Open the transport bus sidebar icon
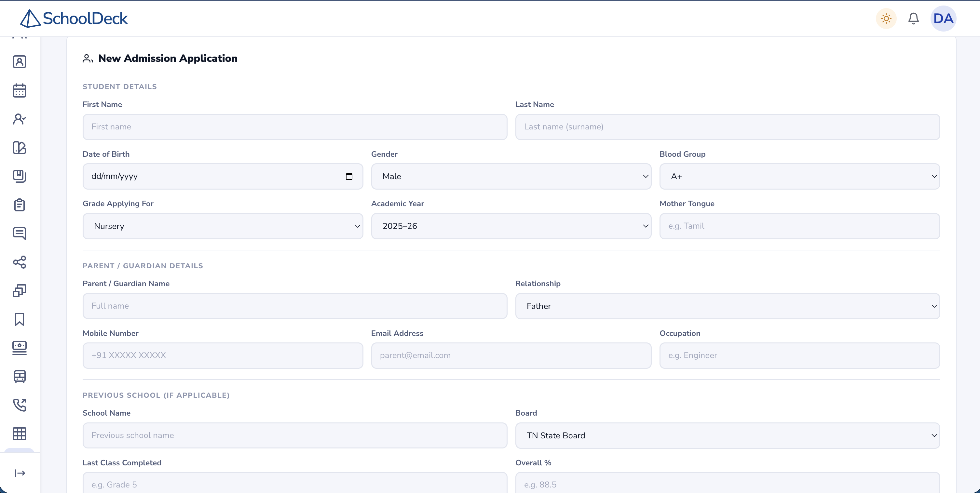Viewport: 980px width, 493px height. click(20, 376)
